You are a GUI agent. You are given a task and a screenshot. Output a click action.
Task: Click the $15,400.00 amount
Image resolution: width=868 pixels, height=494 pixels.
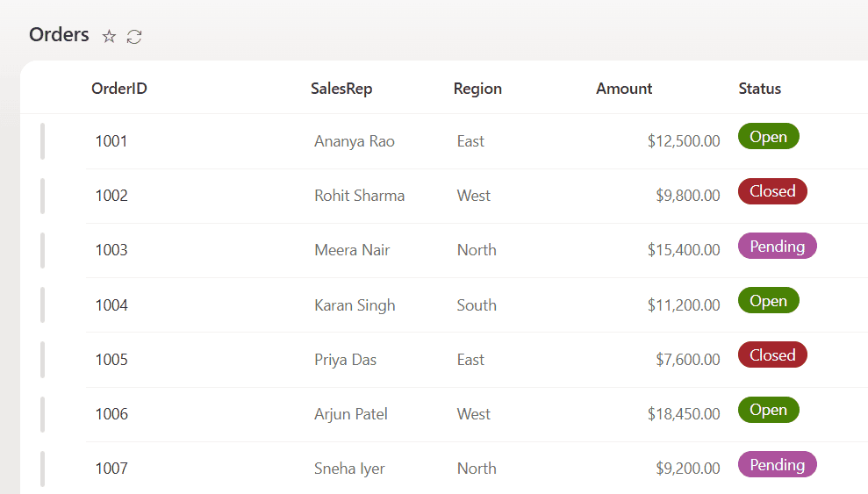pos(684,250)
